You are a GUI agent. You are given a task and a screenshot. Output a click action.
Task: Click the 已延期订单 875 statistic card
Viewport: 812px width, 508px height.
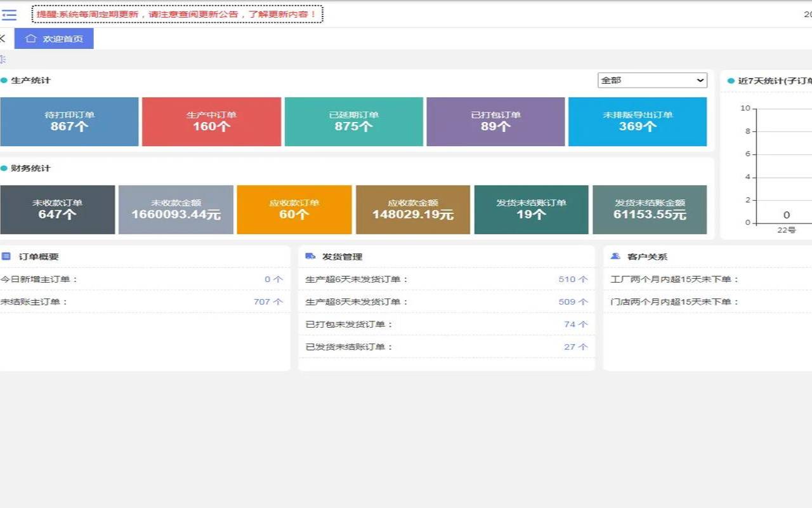[353, 121]
